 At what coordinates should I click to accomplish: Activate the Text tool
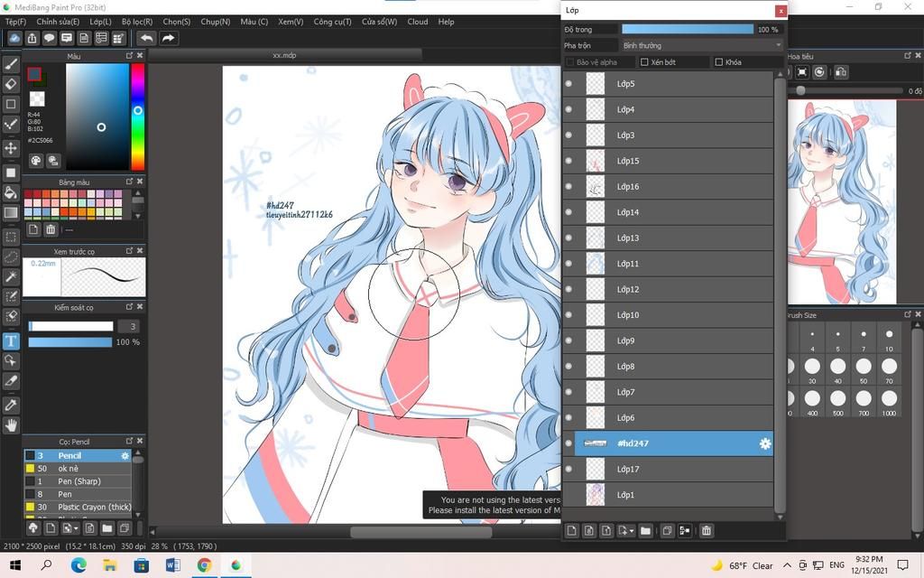pos(11,341)
